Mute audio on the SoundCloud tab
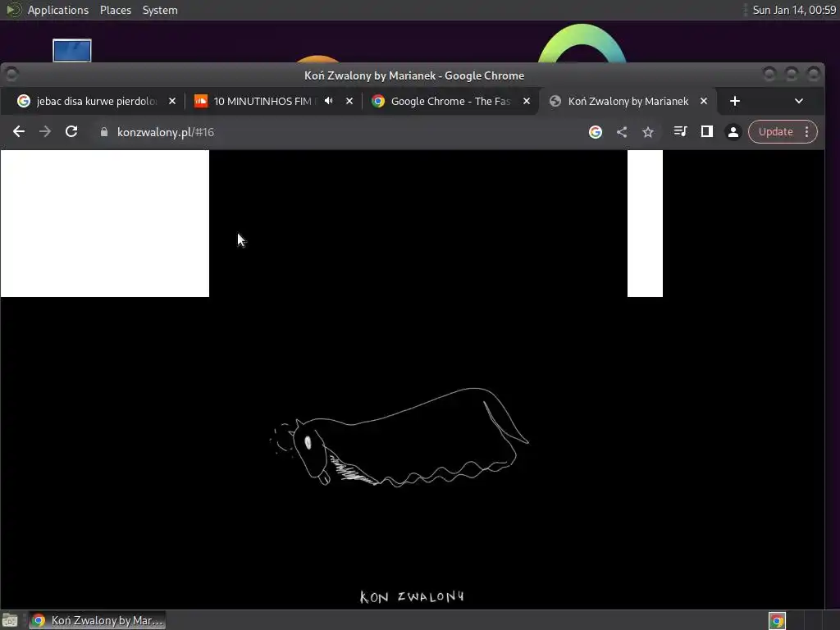The height and width of the screenshot is (630, 840). point(329,101)
